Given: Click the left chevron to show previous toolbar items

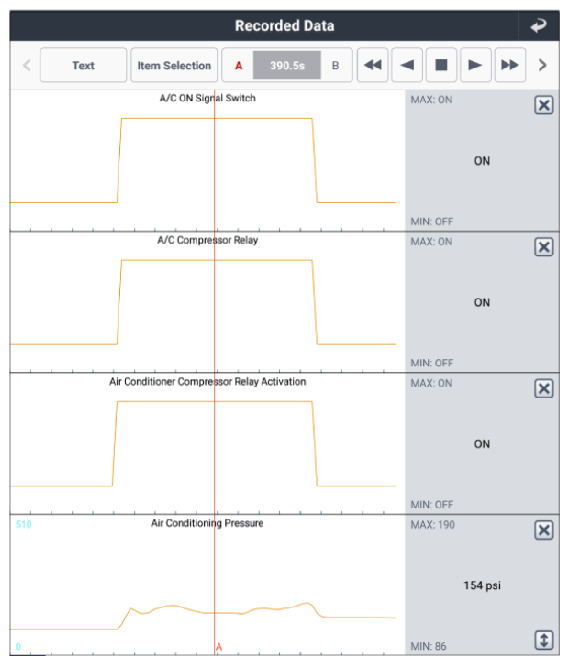Looking at the screenshot, I should (x=27, y=65).
